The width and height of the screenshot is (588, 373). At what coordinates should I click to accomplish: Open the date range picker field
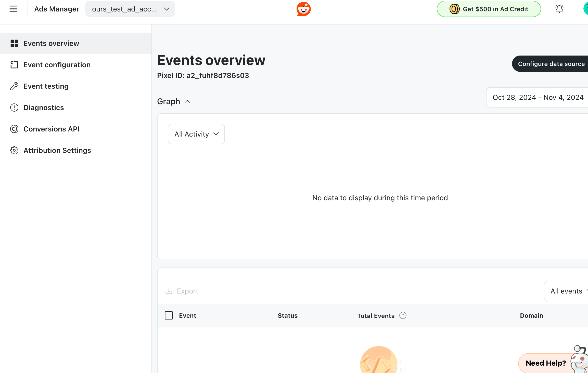click(538, 97)
